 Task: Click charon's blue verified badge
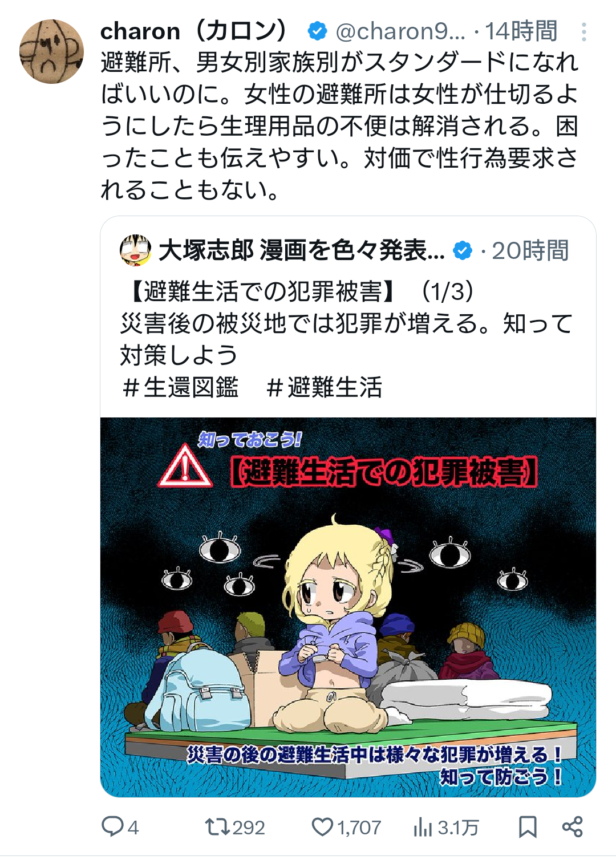click(x=317, y=31)
